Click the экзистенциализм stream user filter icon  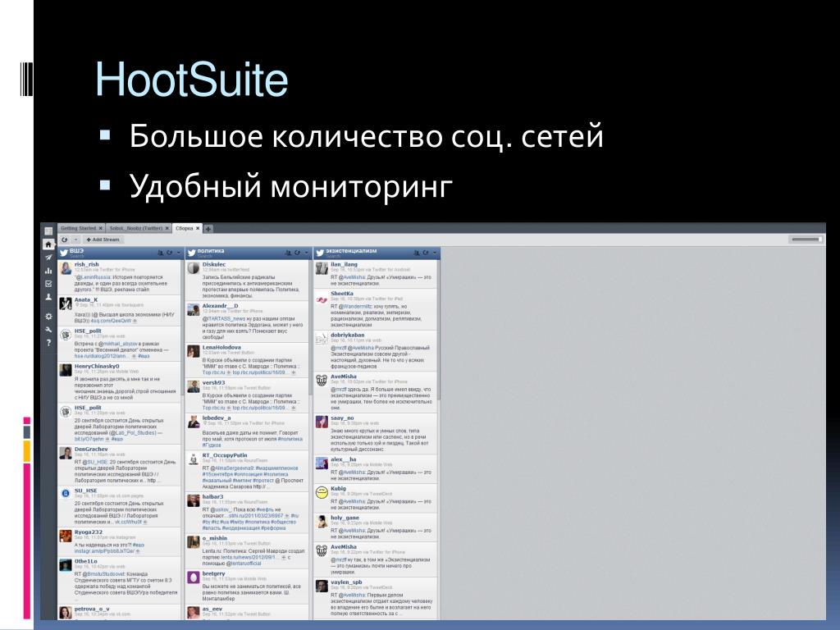[416, 253]
